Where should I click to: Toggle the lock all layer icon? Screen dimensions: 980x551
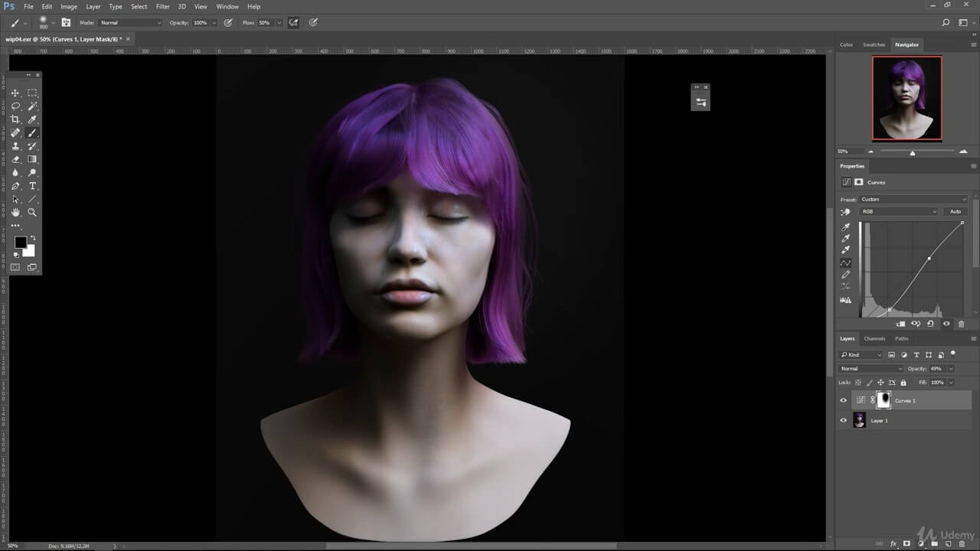903,382
